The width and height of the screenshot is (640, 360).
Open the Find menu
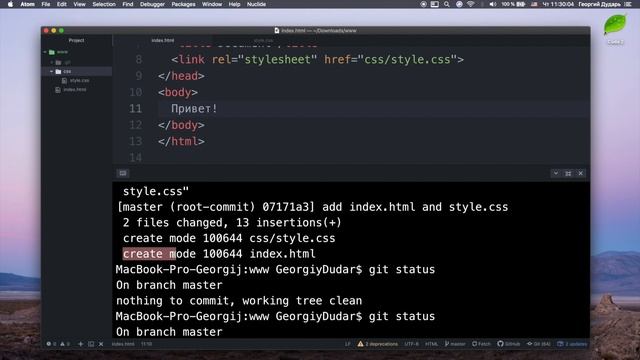point(128,4)
